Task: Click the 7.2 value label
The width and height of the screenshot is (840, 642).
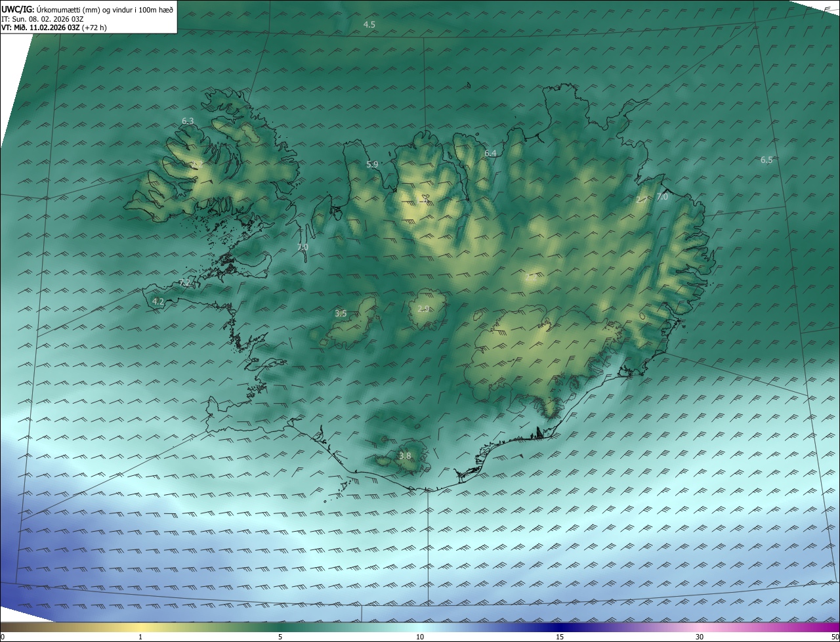Action: [184, 283]
